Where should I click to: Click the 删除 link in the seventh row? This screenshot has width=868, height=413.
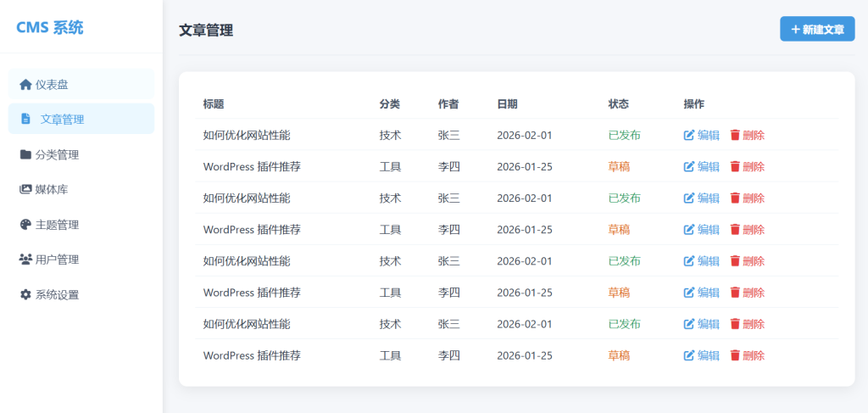point(754,324)
